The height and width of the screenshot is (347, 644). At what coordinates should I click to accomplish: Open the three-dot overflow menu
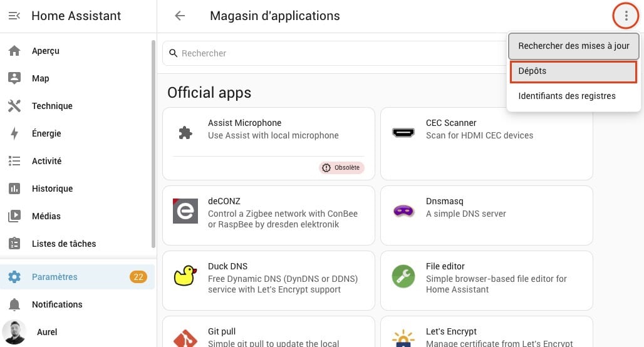(625, 16)
